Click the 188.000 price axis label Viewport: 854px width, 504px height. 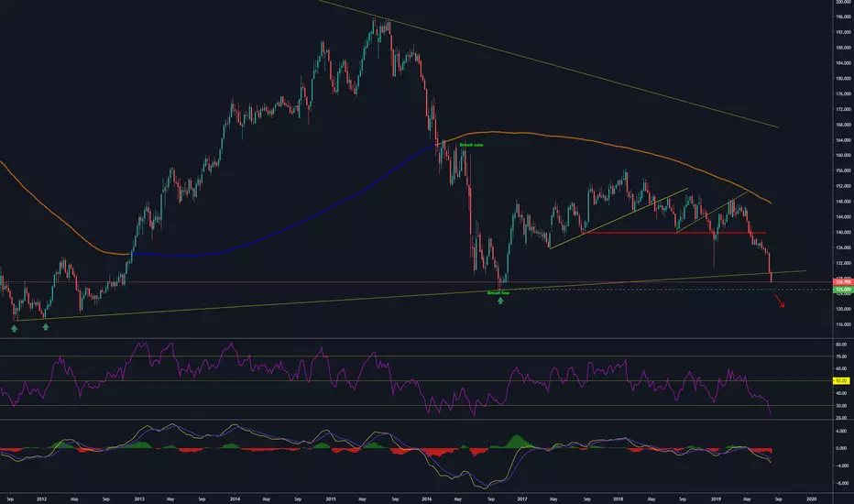843,48
